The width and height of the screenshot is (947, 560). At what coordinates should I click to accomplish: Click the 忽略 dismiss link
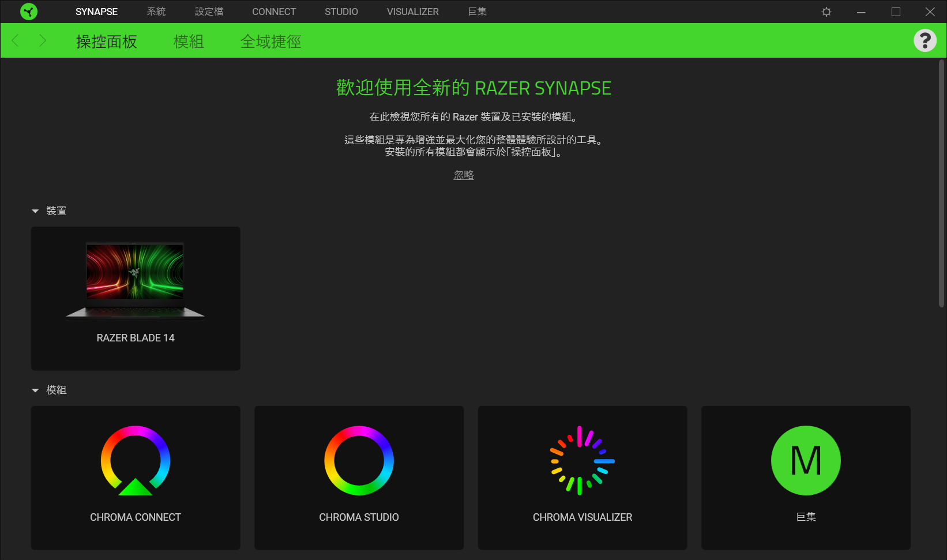(x=464, y=175)
